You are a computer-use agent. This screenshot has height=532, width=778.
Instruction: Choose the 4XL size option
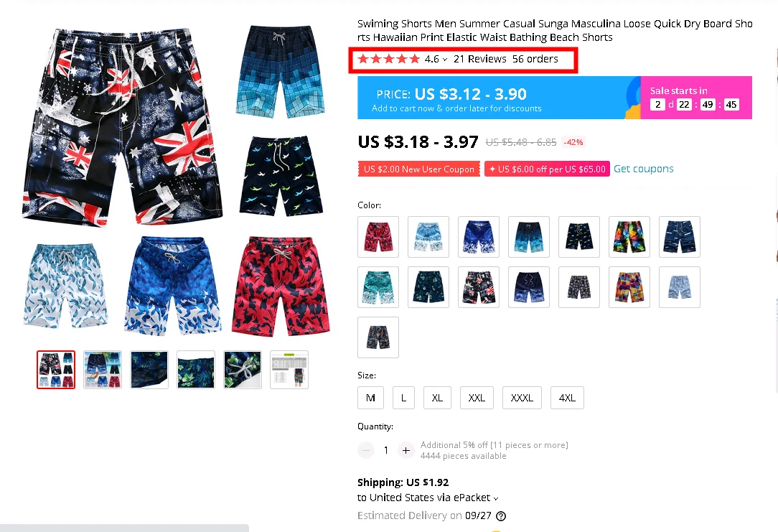[x=567, y=398]
